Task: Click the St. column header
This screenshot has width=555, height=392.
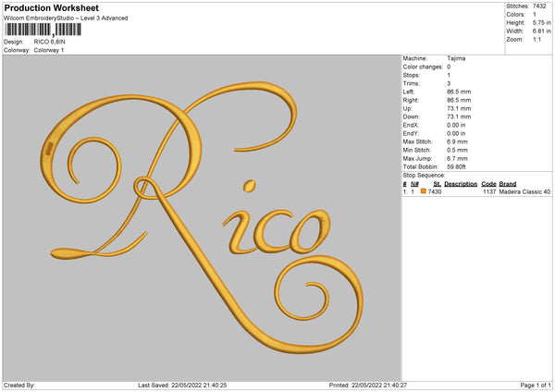Action: [436, 183]
